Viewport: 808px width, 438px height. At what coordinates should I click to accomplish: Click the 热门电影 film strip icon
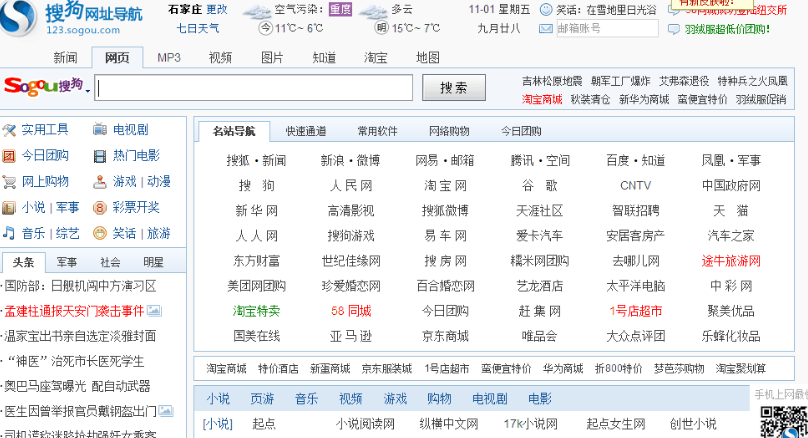(x=100, y=155)
